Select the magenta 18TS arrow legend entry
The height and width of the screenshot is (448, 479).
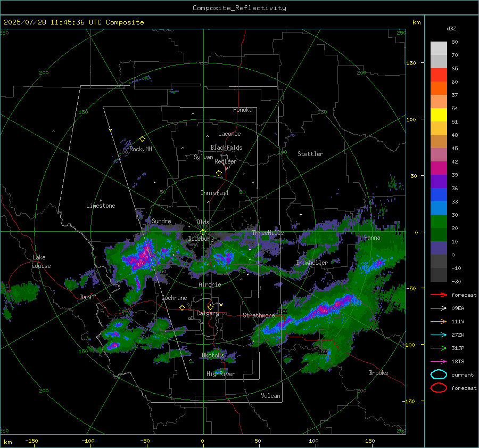pyautogui.click(x=439, y=362)
